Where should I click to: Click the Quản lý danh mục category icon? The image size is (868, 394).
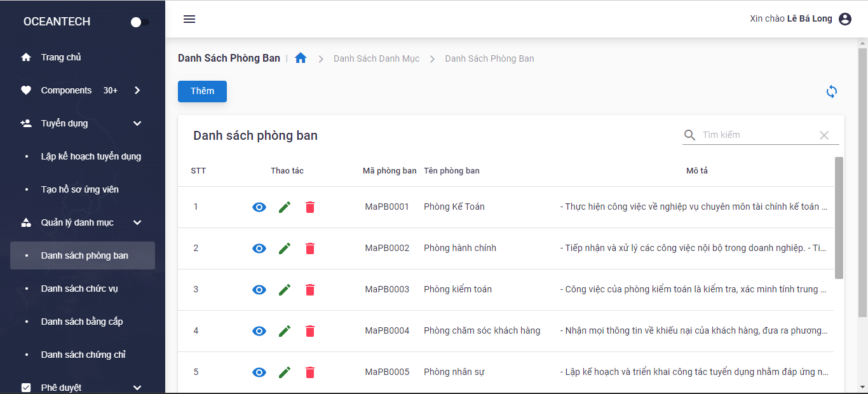pos(26,222)
